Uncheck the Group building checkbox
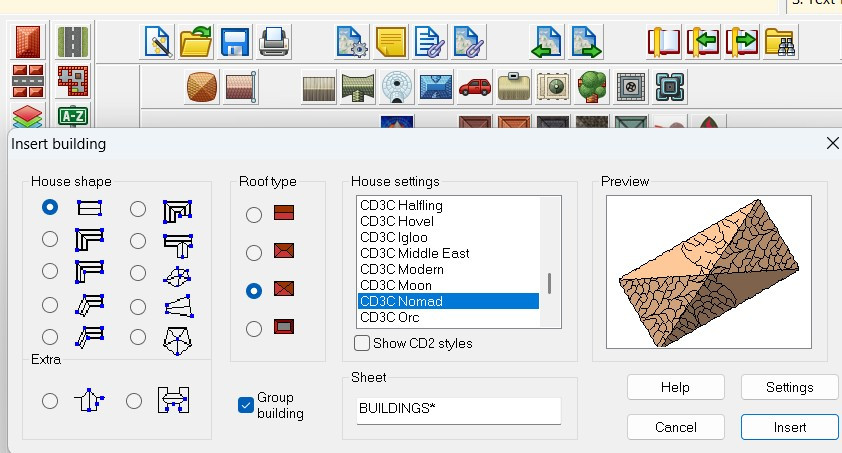Screen dimensions: 842x453 click(246, 404)
